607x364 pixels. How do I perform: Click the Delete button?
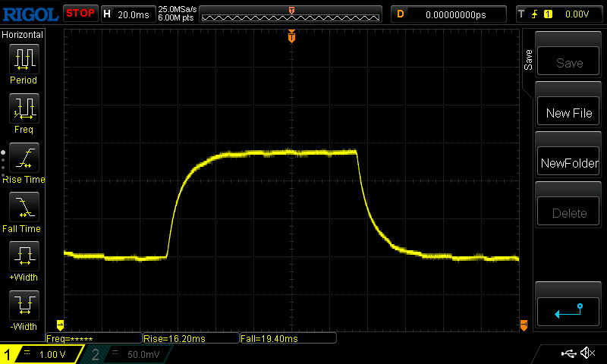pos(568,212)
